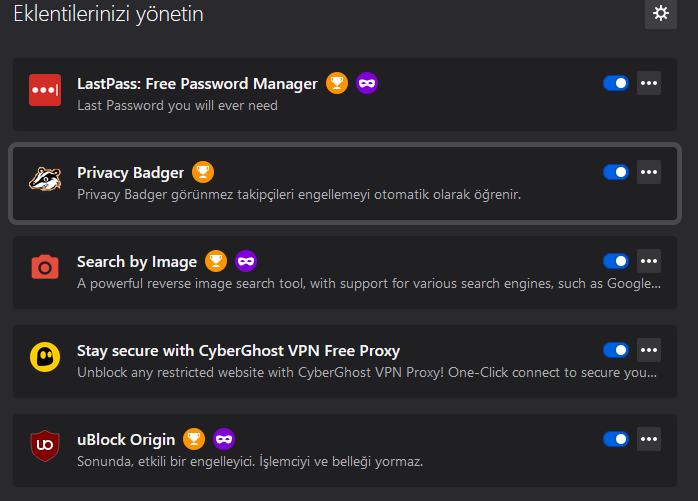Click the uBlock Origin shield icon
The image size is (698, 501).
pyautogui.click(x=45, y=447)
